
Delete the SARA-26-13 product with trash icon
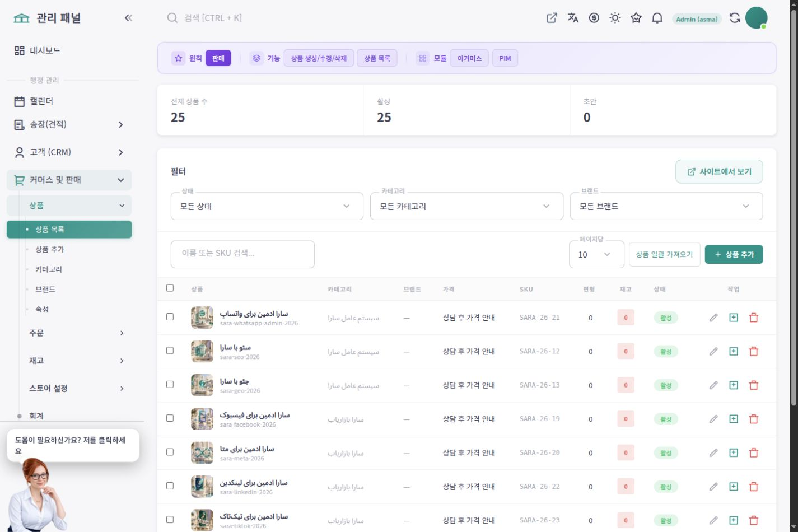click(754, 385)
